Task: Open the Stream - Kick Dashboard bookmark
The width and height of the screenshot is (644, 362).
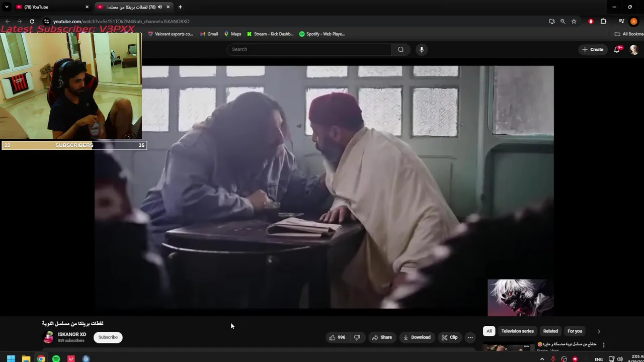Action: point(270,34)
